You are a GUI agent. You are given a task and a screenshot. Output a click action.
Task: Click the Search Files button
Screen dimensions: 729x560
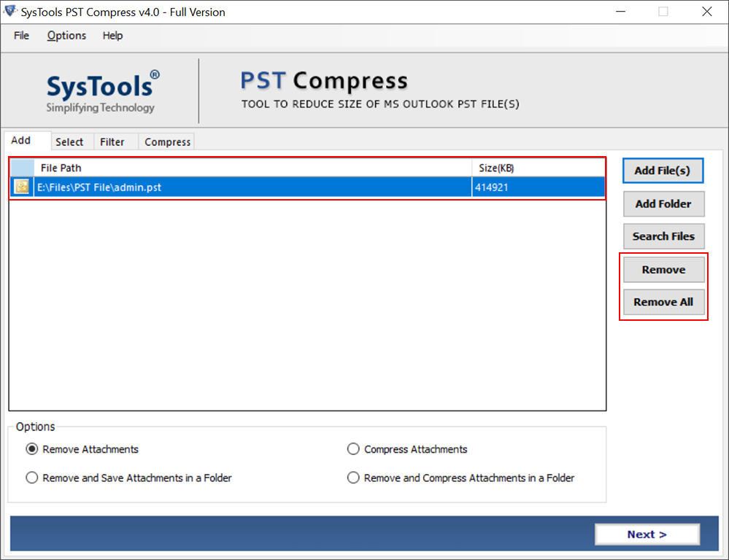(x=663, y=236)
